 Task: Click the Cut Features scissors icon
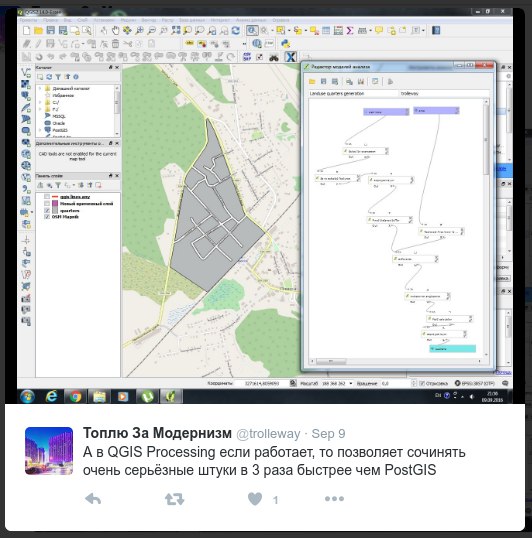[128, 44]
